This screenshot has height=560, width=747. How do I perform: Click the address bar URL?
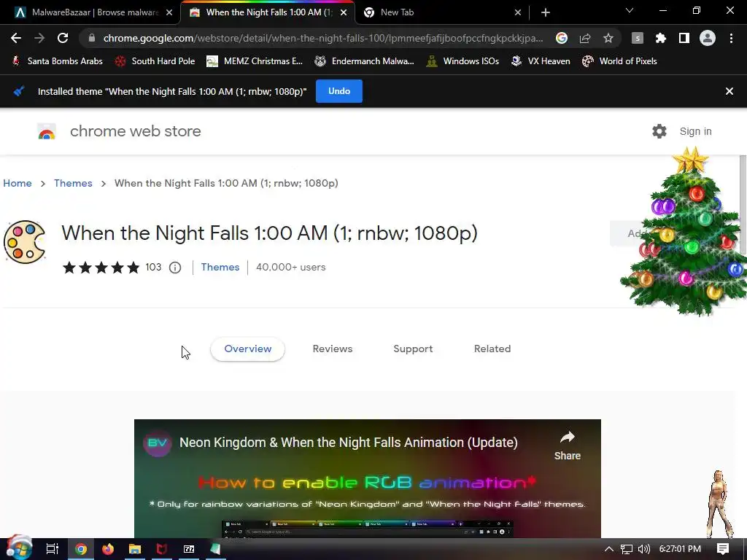coord(323,38)
